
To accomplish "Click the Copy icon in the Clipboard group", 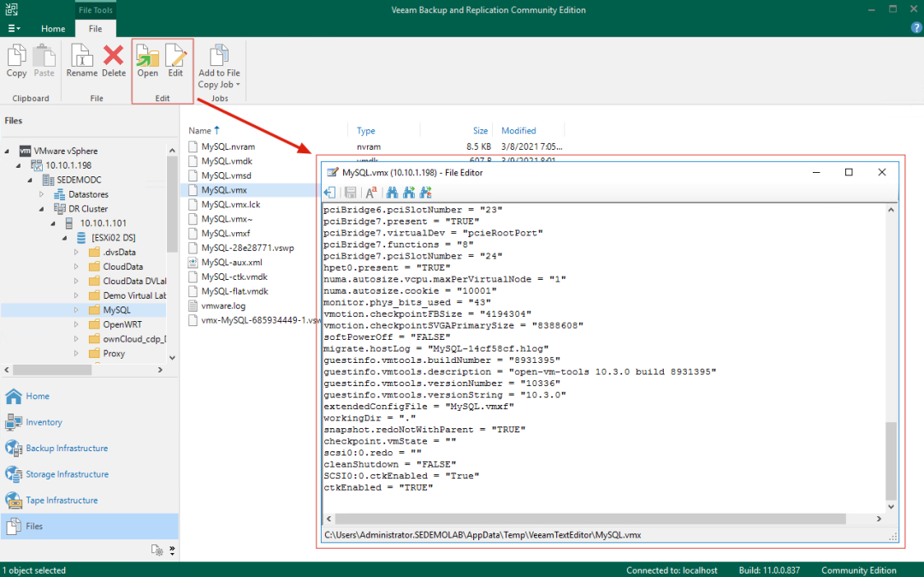I will coord(16,56).
